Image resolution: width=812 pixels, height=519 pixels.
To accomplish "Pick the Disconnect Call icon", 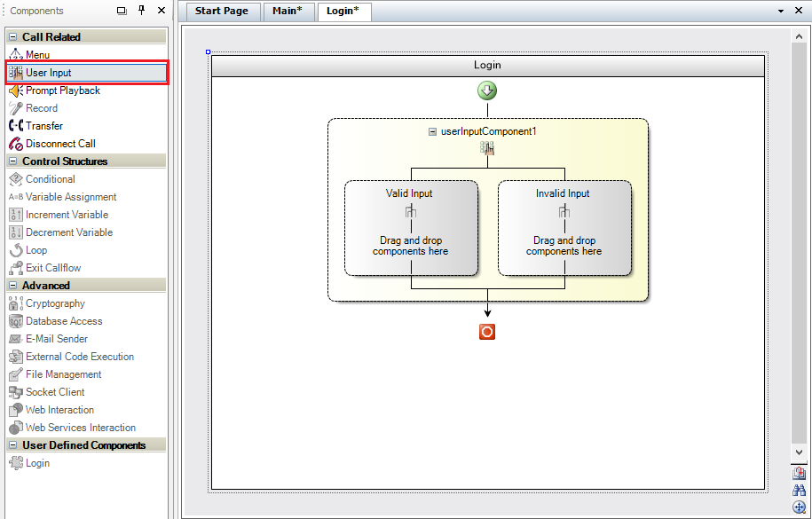I will (16, 144).
